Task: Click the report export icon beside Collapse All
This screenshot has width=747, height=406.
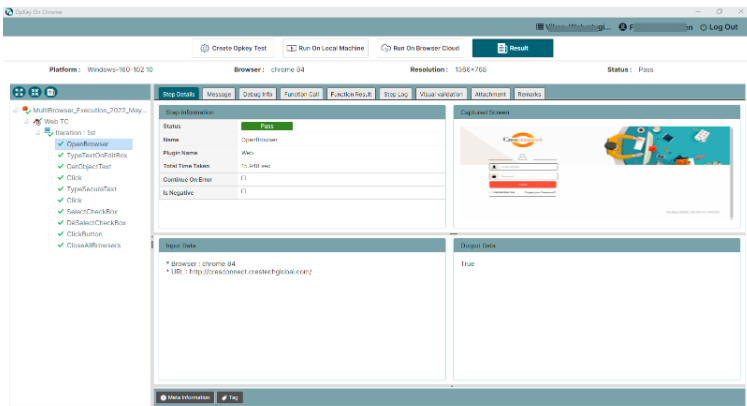Action: pyautogui.click(x=51, y=92)
